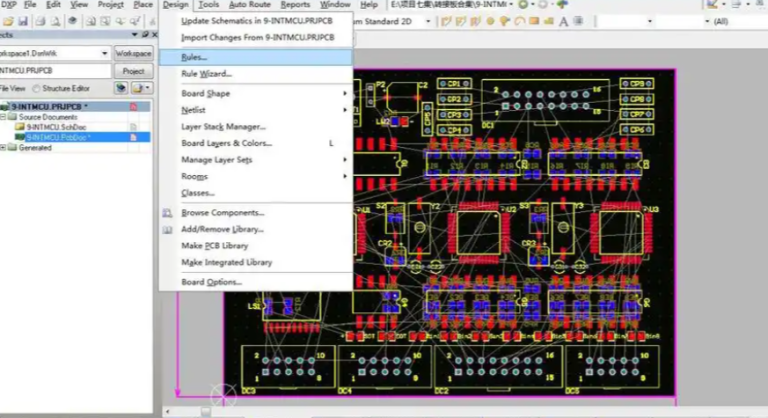Click the green Back navigation icon
The height and width of the screenshot is (418, 768).
coord(523,4)
